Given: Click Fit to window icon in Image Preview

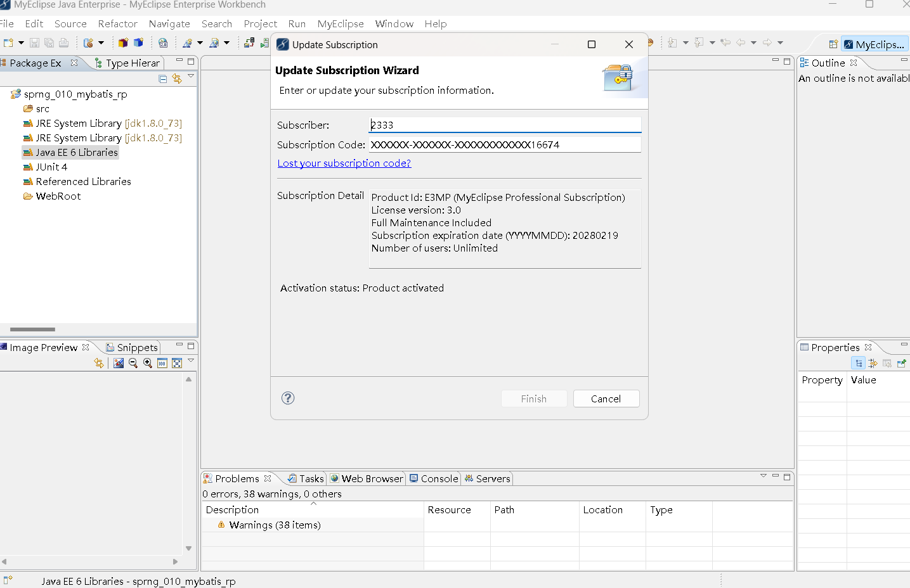Looking at the screenshot, I should pos(177,363).
